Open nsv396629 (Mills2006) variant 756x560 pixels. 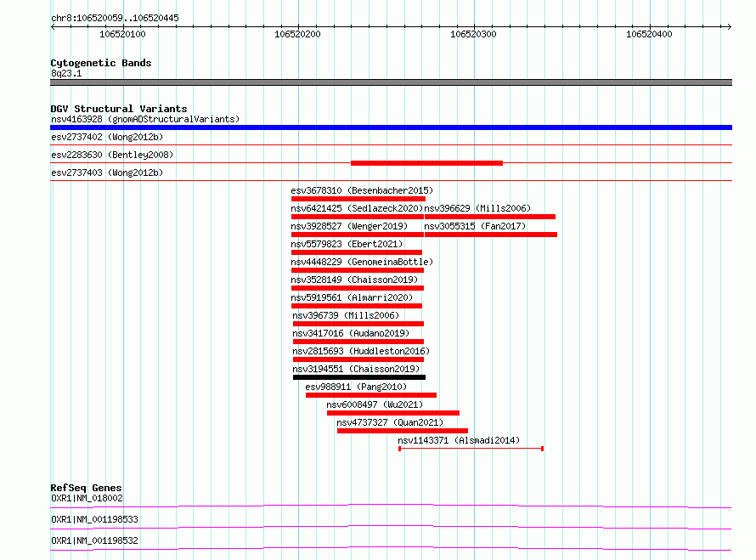point(477,208)
